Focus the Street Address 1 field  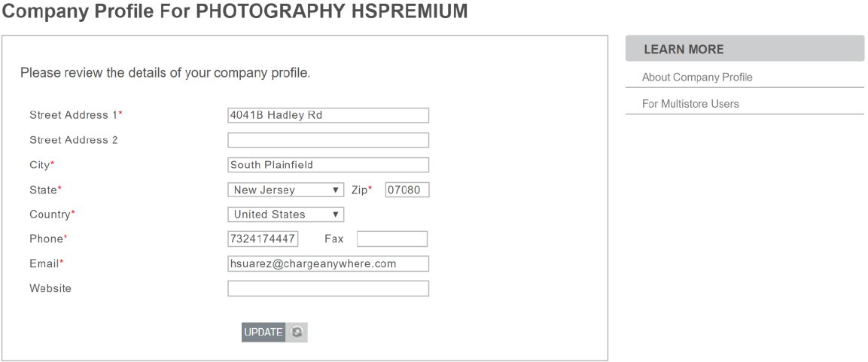(328, 115)
